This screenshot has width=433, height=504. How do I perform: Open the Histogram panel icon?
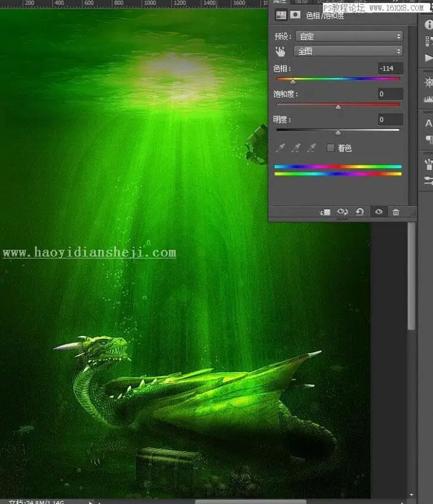pos(429,99)
